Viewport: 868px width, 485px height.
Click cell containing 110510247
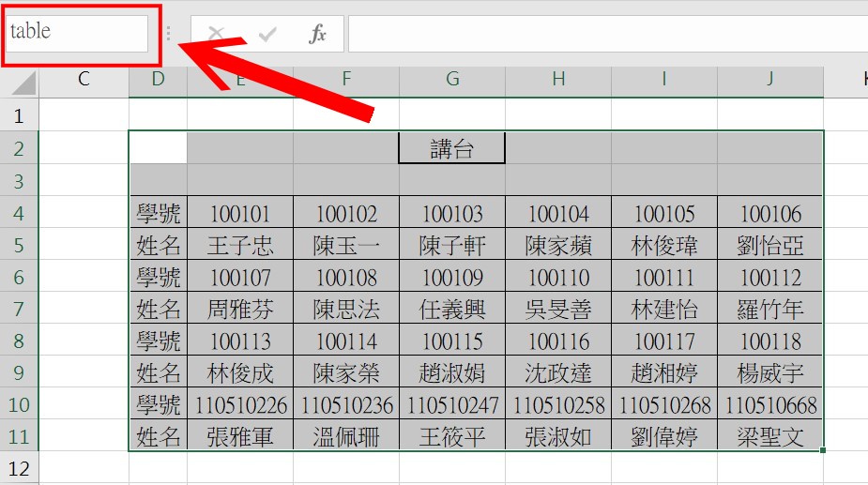(x=452, y=404)
